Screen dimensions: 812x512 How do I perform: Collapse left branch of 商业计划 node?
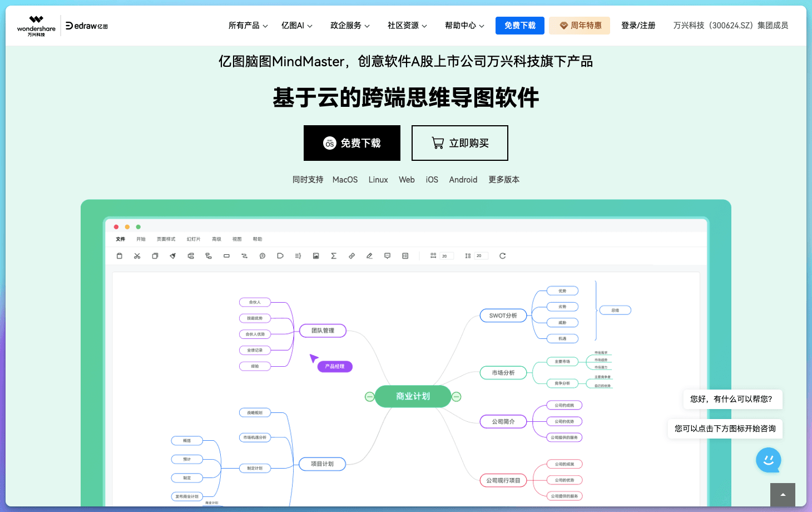pyautogui.click(x=369, y=397)
